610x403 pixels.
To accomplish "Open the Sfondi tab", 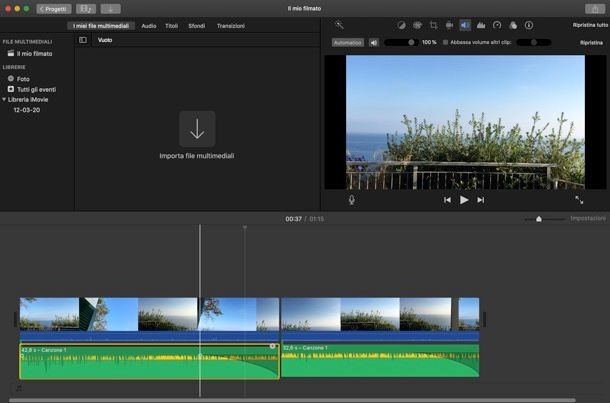I will click(196, 26).
